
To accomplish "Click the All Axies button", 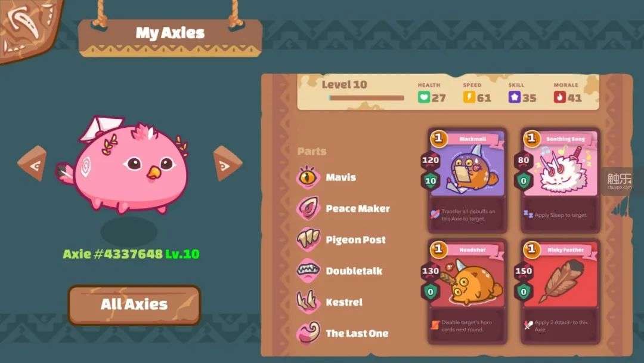I will click(x=134, y=304).
